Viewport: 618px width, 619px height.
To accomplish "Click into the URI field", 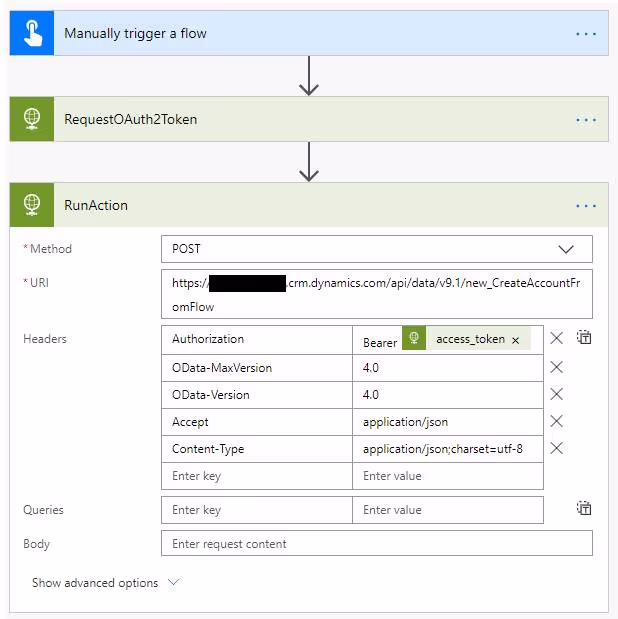I will pos(377,294).
